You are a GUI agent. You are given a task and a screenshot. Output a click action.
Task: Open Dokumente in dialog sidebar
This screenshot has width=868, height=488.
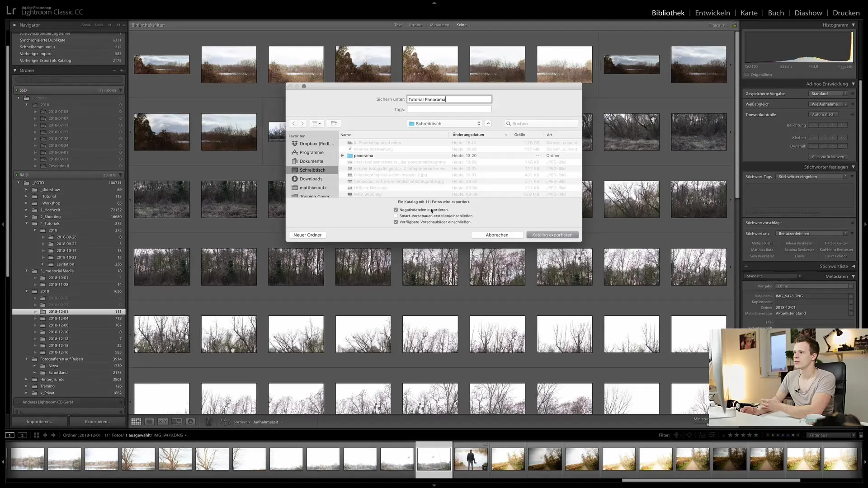[x=308, y=161]
